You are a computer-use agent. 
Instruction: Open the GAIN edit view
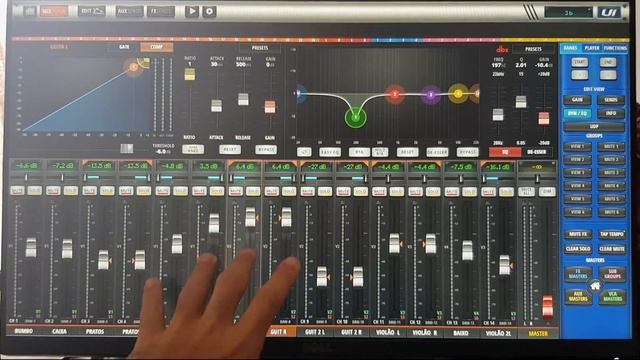coord(577,100)
